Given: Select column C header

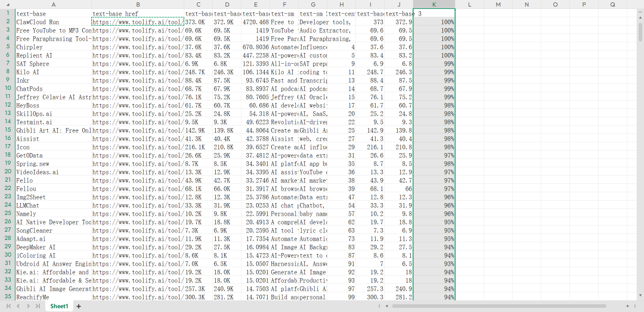Looking at the screenshot, I should click(x=199, y=5).
